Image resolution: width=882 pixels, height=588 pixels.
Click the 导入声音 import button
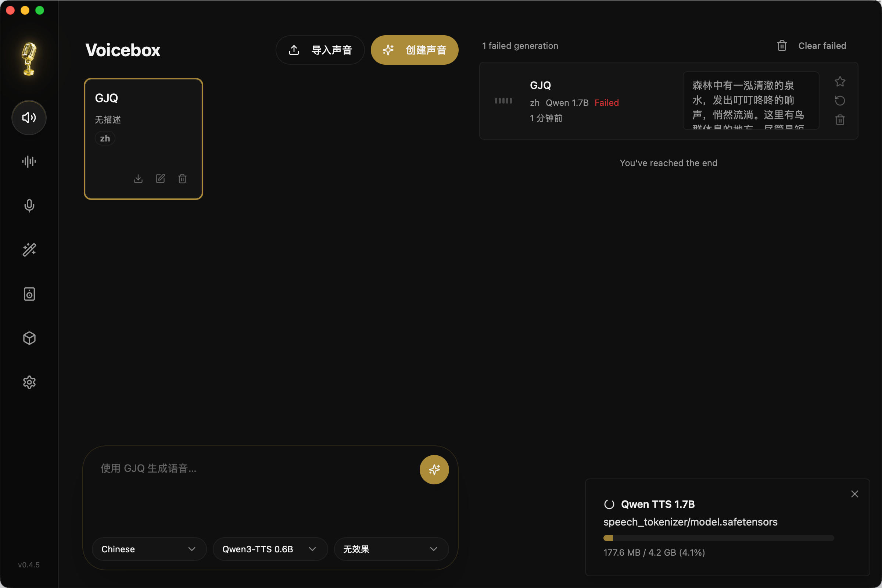(320, 50)
